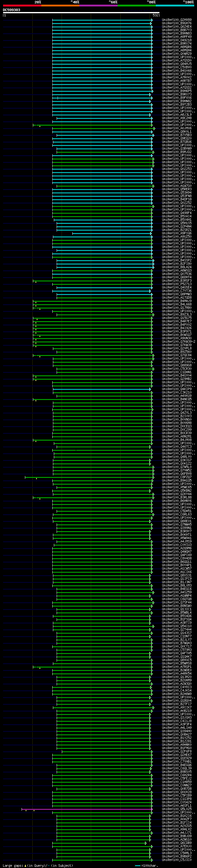Click the cyan ~100% identity legend bar
The height and width of the screenshot is (868, 197).
click(175, 6)
